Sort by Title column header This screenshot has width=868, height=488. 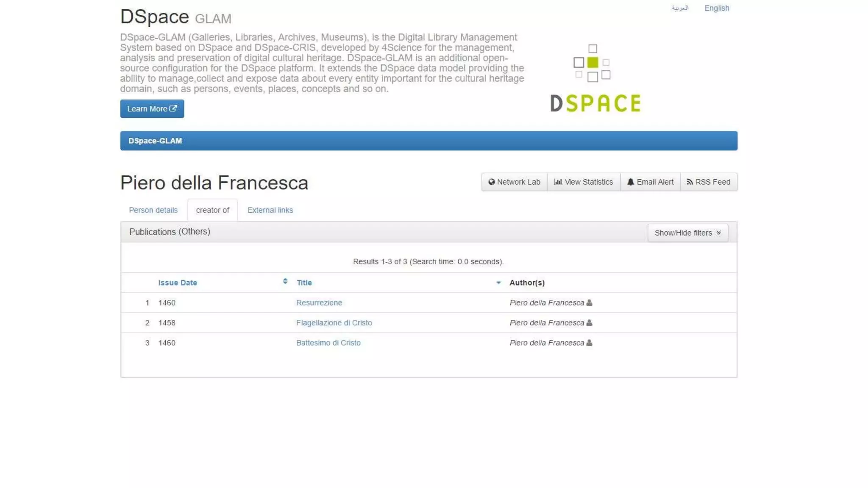[304, 283]
